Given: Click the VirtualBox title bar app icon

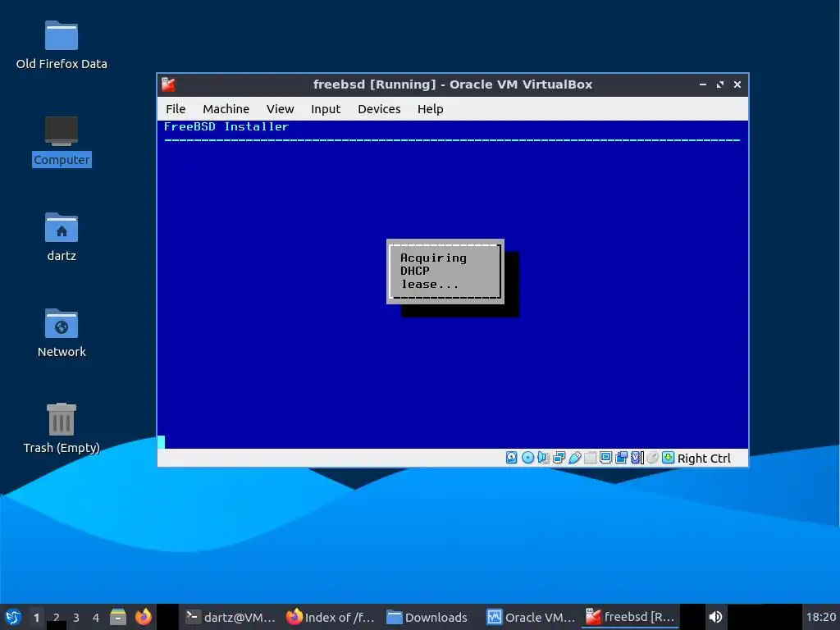Looking at the screenshot, I should (169, 84).
